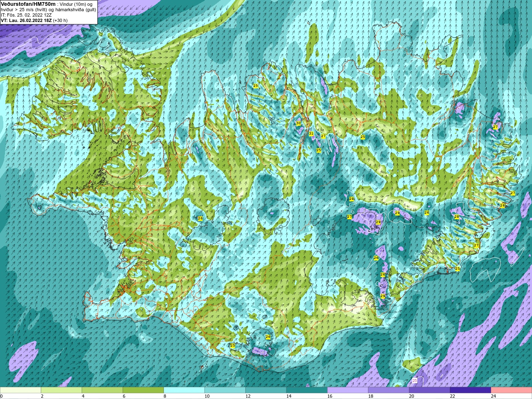
Task: Select the 4–6 m/s green legend swatch
Action: (102, 390)
